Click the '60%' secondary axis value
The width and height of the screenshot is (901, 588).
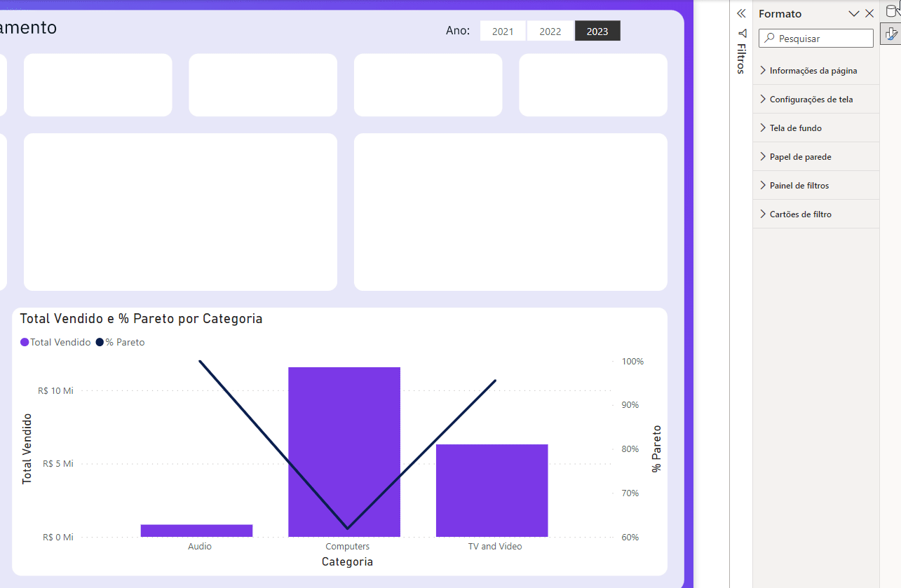tap(630, 538)
